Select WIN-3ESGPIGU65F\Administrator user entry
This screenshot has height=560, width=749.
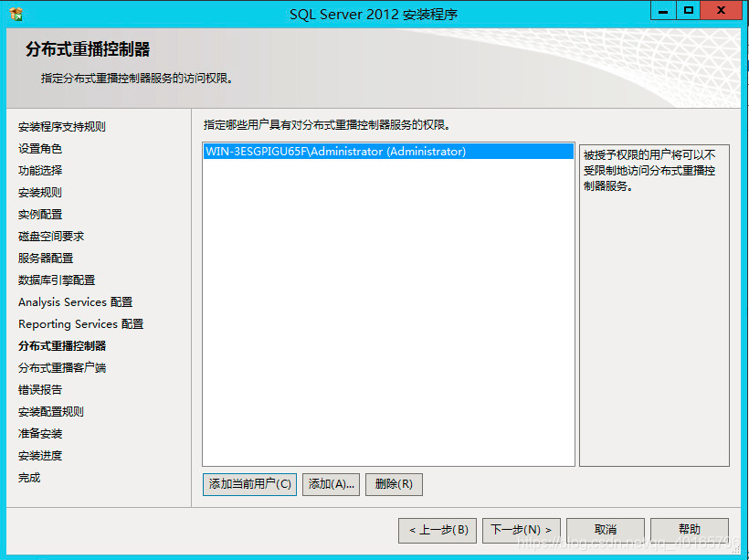(x=388, y=152)
